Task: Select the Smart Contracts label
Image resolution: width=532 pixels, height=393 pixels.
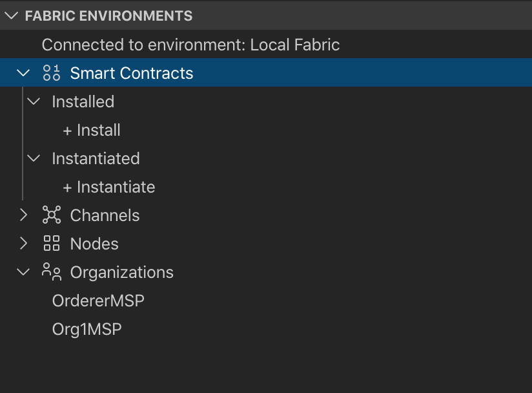Action: (132, 73)
